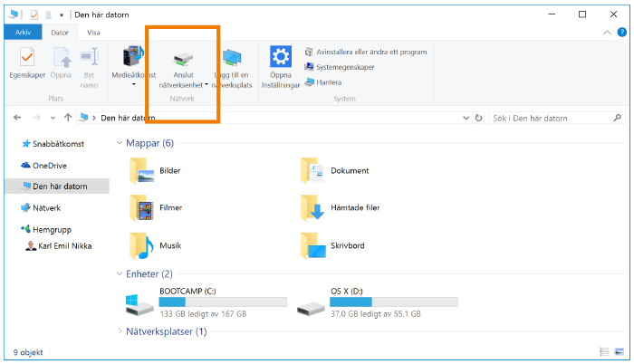Click Egenskaper icon in ribbon

(x=27, y=58)
